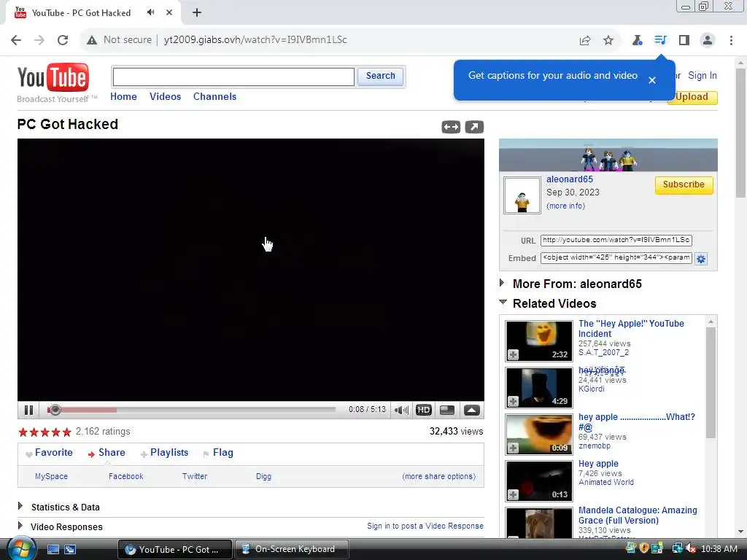Bookmark this page with the star icon
This screenshot has height=560, width=747.
coord(608,41)
